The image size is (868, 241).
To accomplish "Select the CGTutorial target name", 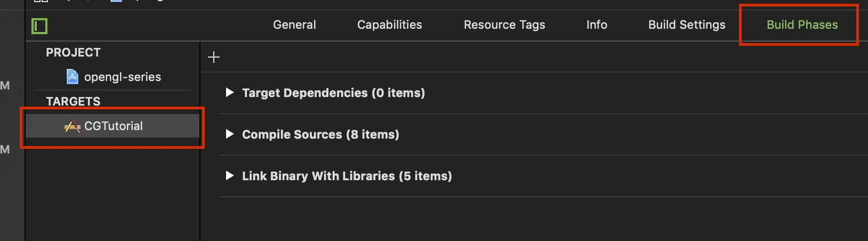I will [x=114, y=126].
